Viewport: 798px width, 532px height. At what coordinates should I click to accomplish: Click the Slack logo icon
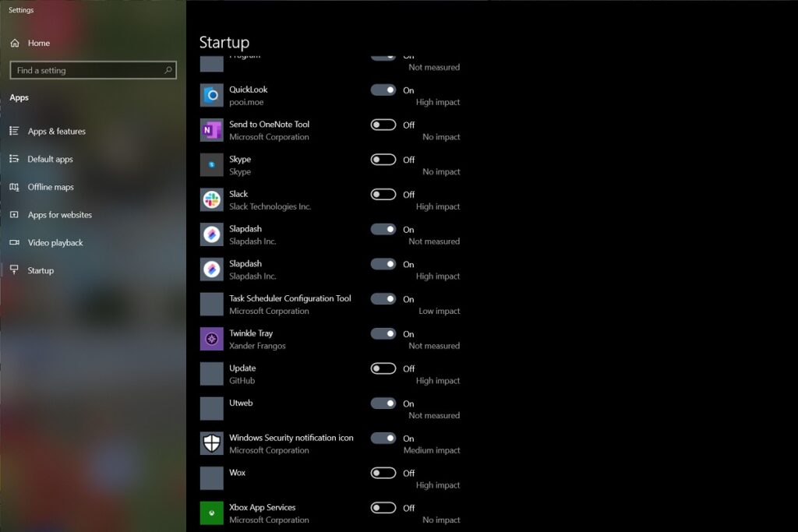point(212,200)
